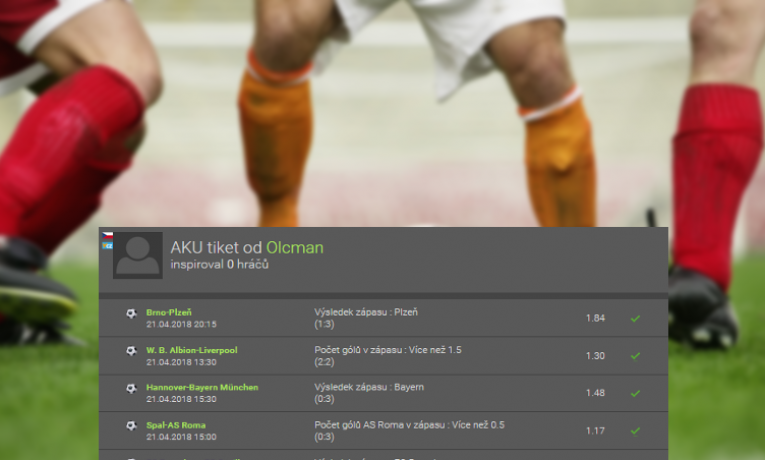Open the Hannover-Bayern München match link

tap(202, 387)
